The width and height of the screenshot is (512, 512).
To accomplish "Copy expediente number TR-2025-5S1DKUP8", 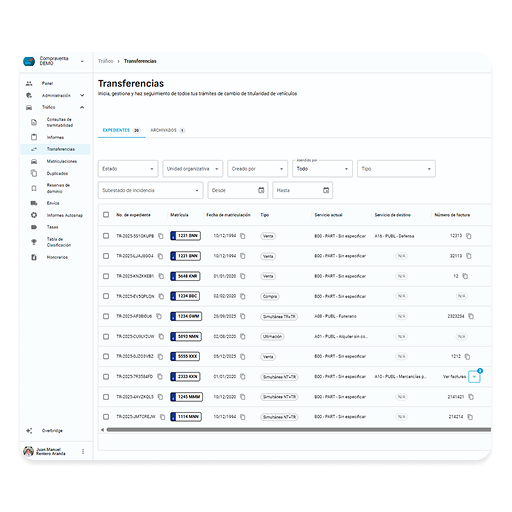I will [161, 236].
